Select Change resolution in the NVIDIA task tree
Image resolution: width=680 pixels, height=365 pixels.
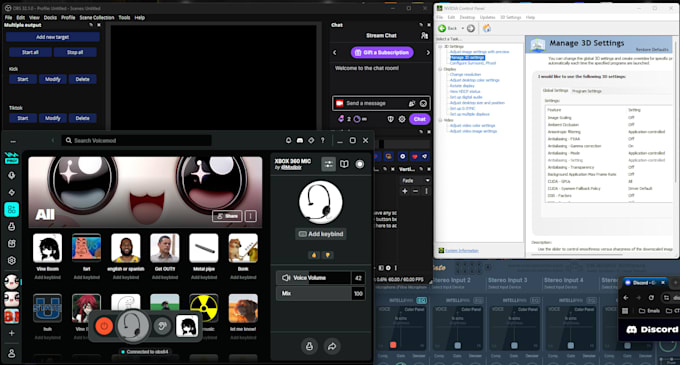coord(465,75)
